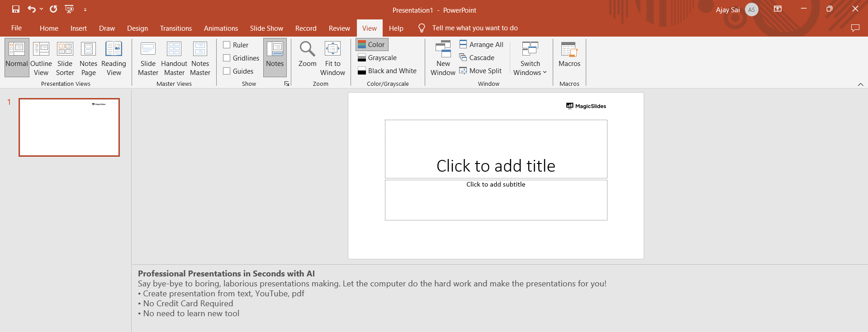
Task: Open Reading View
Action: [x=114, y=58]
